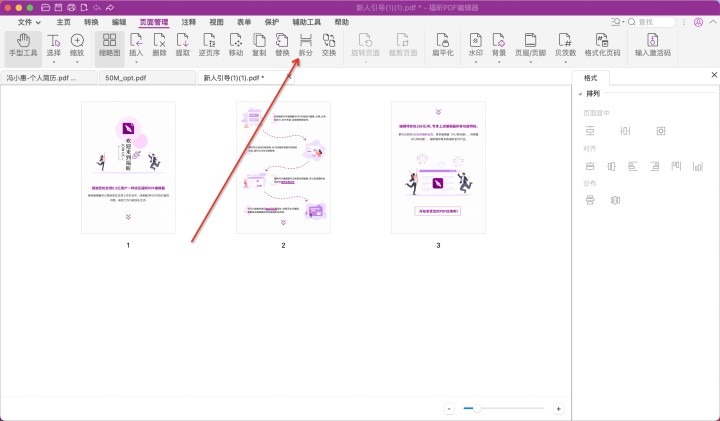The image size is (720, 421).
Task: Click the zoom-in plus button
Action: pos(558,409)
